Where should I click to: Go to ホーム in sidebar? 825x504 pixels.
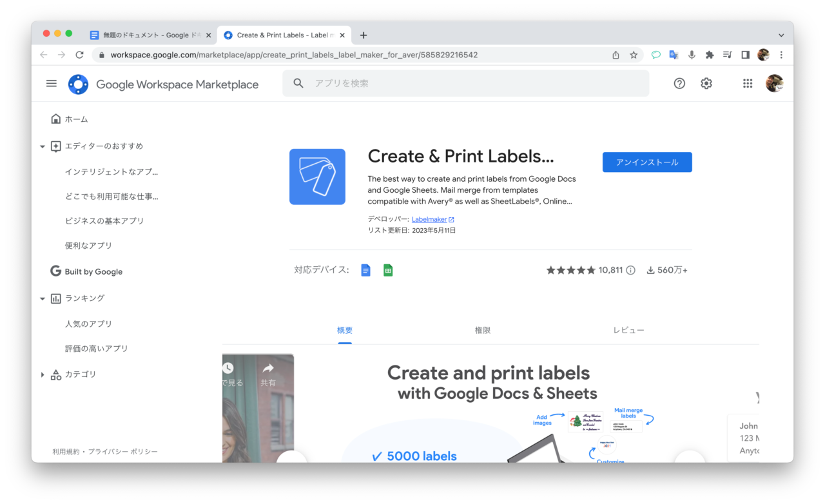76,119
